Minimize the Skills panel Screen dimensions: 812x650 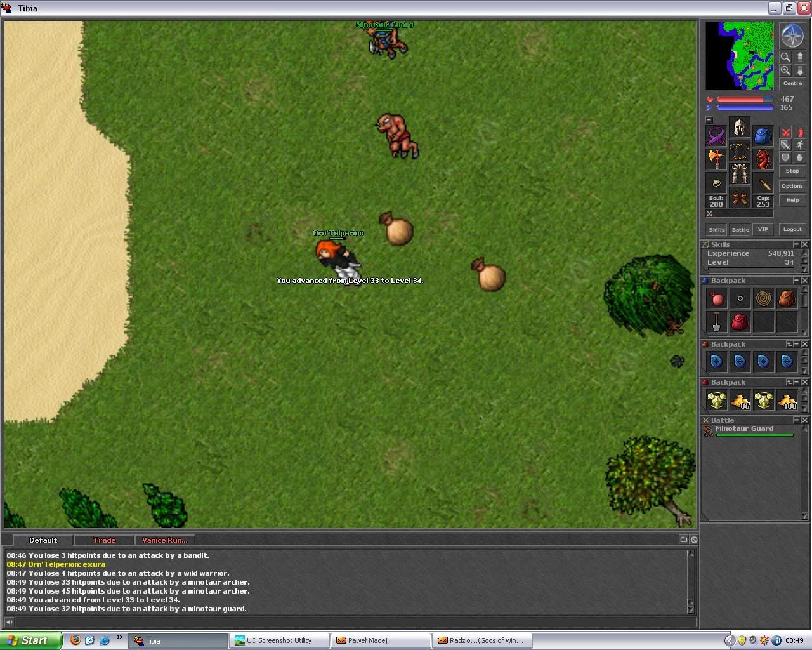pos(796,244)
